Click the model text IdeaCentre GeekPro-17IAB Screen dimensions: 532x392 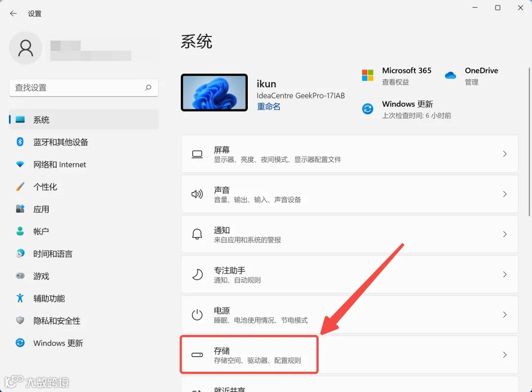[300, 96]
